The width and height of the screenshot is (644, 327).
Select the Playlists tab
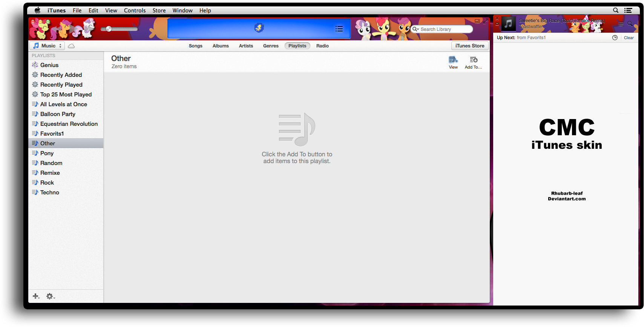tap(297, 46)
